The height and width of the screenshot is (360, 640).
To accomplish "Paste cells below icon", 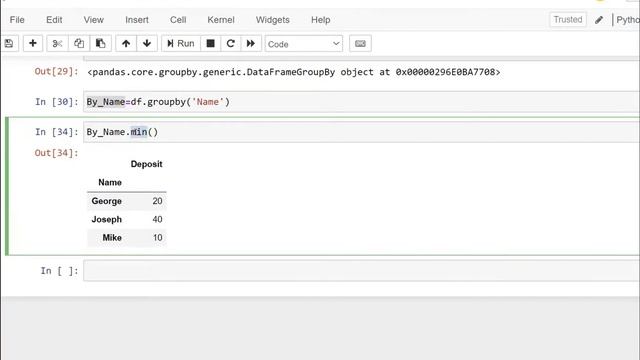I will tap(100, 43).
